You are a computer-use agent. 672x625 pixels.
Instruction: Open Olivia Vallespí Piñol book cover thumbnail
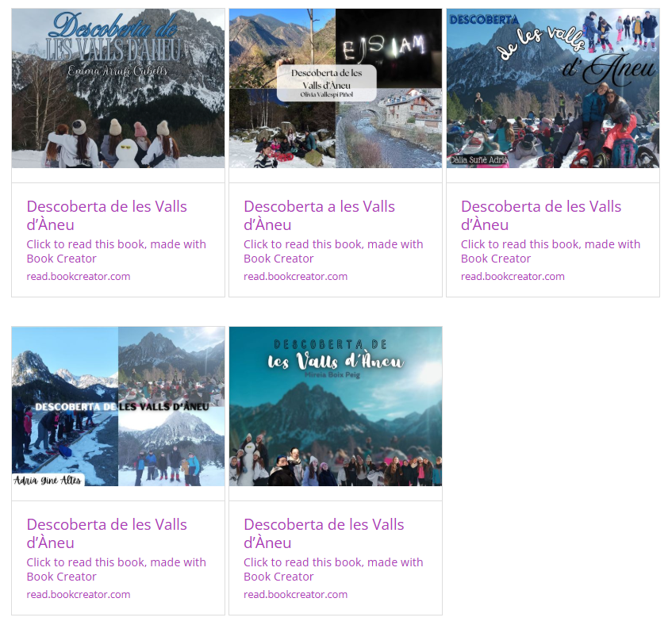(x=336, y=88)
